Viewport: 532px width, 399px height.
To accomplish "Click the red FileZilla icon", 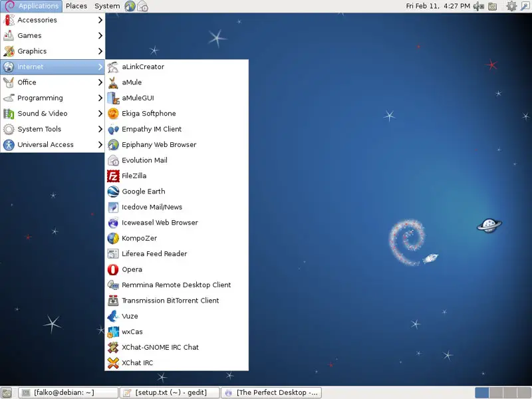I will [x=113, y=176].
